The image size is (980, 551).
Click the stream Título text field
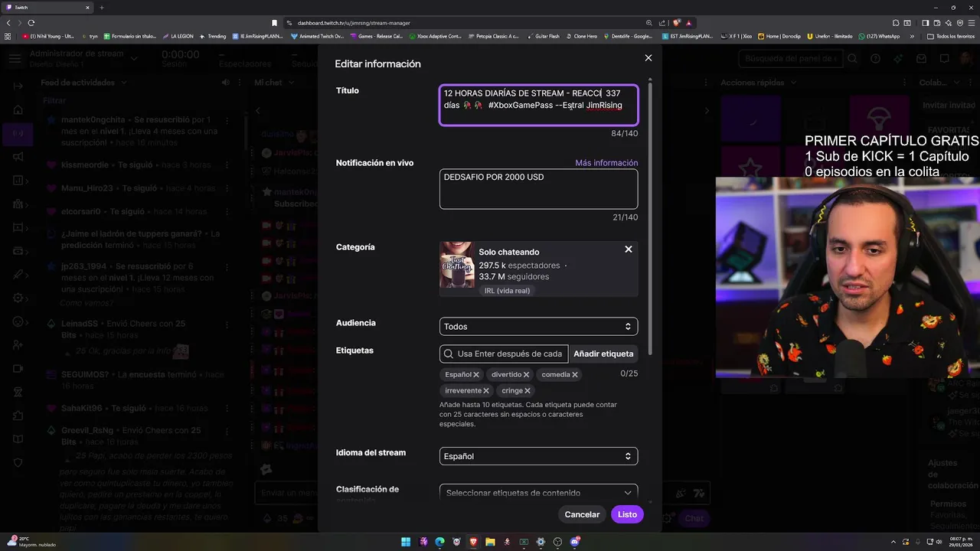click(x=538, y=105)
